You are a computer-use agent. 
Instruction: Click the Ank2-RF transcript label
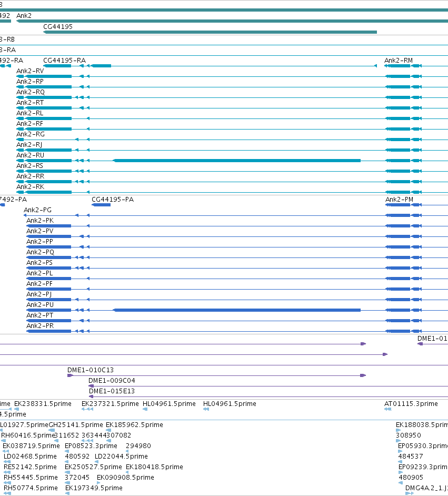[29, 123]
